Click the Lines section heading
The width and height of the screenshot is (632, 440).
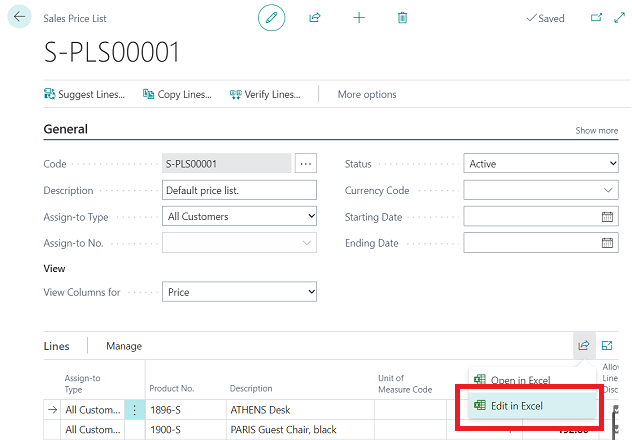(56, 346)
